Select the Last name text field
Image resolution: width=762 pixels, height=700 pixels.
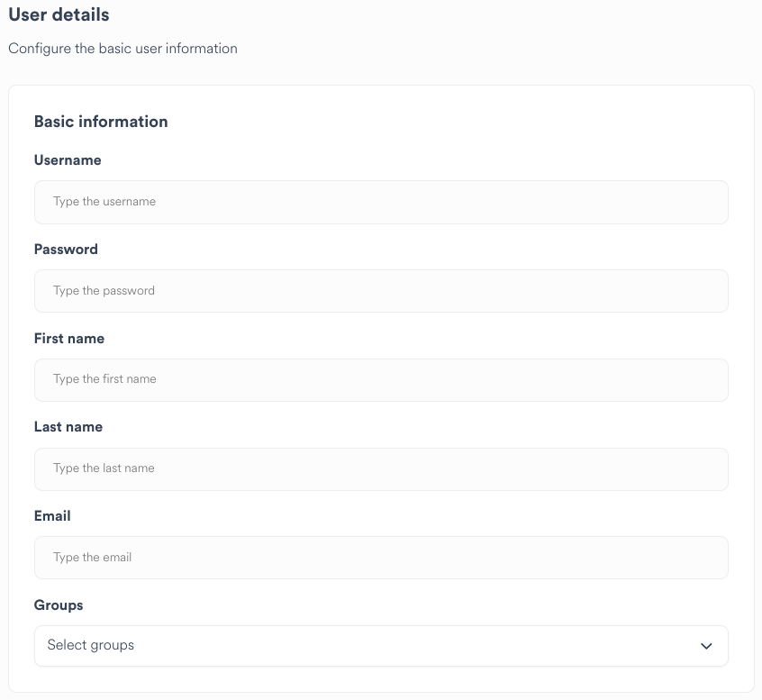click(381, 468)
